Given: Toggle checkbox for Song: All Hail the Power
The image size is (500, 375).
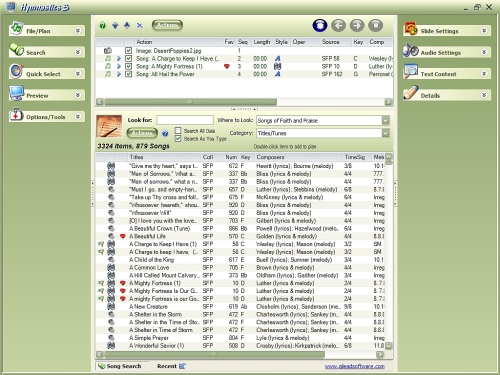Looking at the screenshot, I should pos(128,74).
